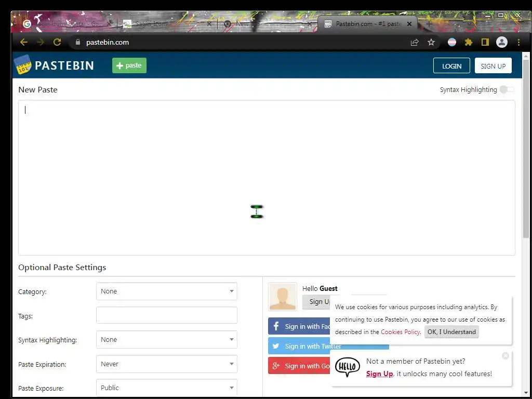Toggle the browser side panel icon
This screenshot has width=532, height=399.
485,43
